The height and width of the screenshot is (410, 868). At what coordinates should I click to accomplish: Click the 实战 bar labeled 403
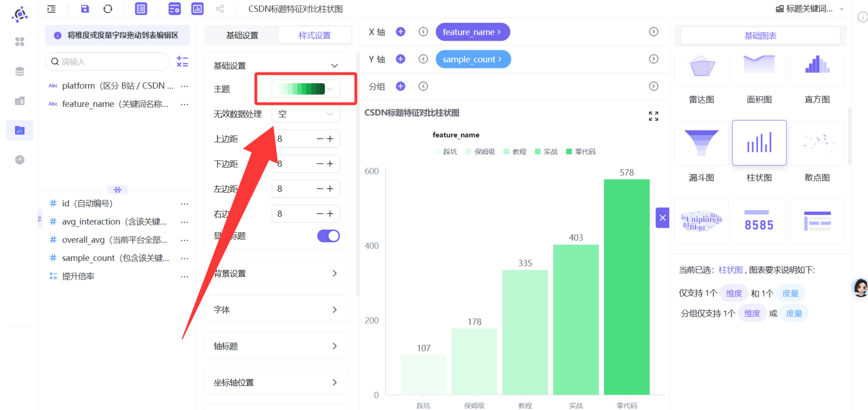click(576, 320)
